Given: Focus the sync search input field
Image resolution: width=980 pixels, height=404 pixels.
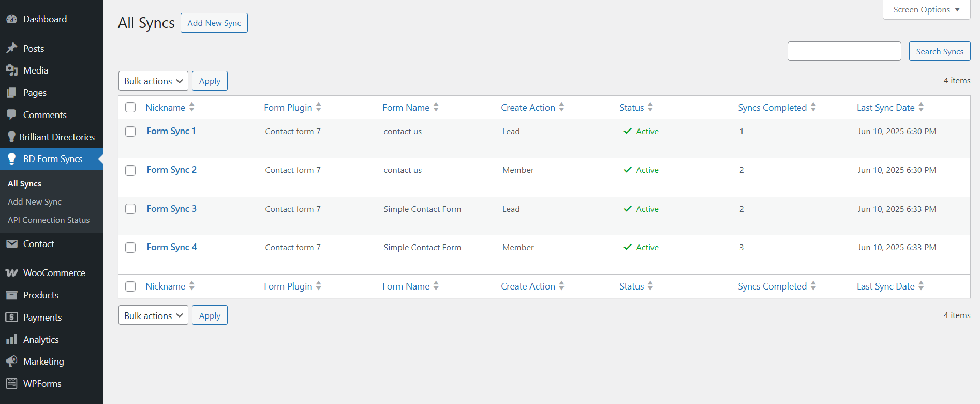Looking at the screenshot, I should pos(844,51).
